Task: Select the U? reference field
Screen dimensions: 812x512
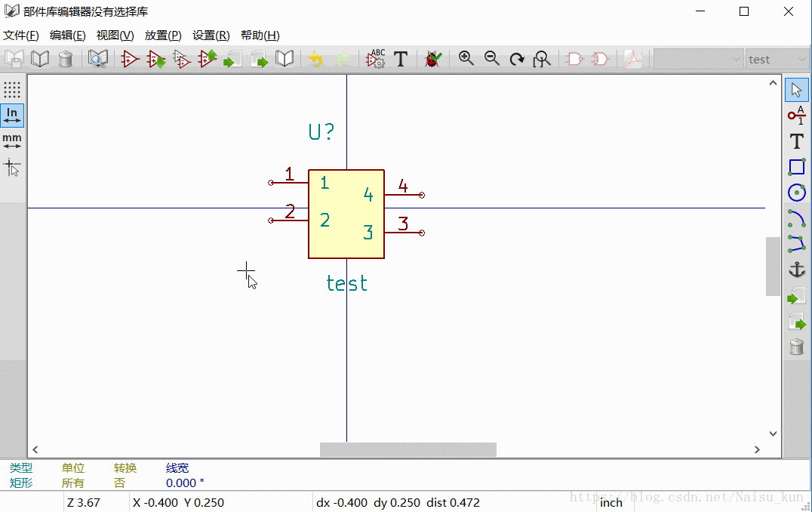Action: [x=321, y=131]
